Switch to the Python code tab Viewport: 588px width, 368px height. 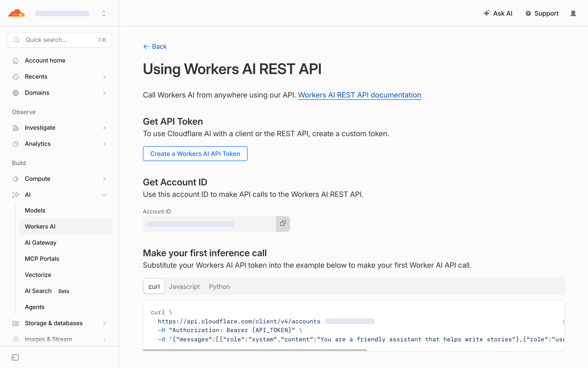coord(219,287)
